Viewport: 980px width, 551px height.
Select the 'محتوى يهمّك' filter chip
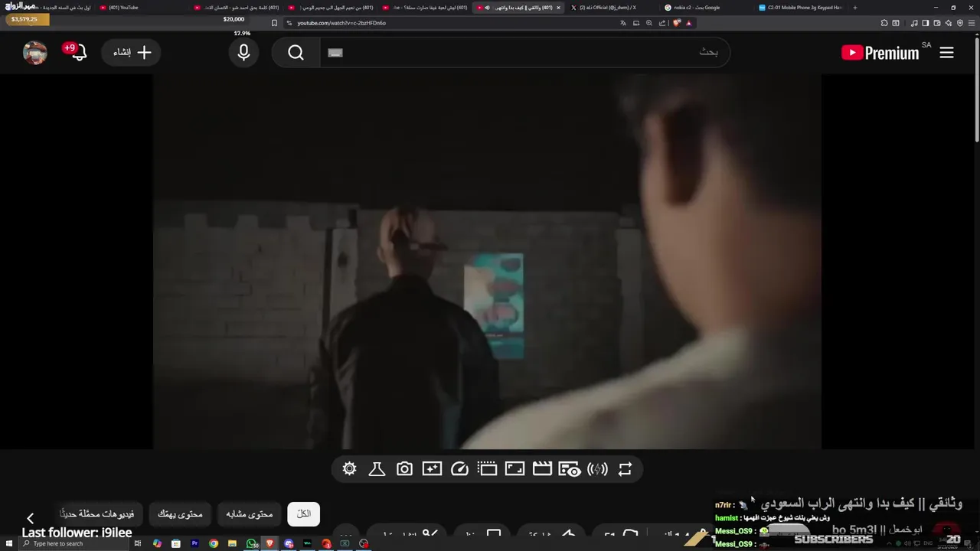pyautogui.click(x=180, y=514)
